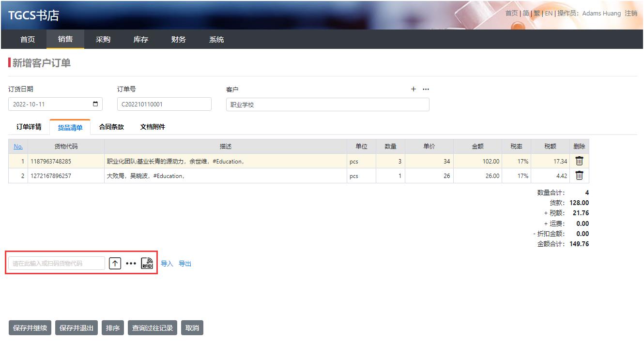Scan goods using the RFID icon
The height and width of the screenshot is (341, 644).
(x=147, y=263)
